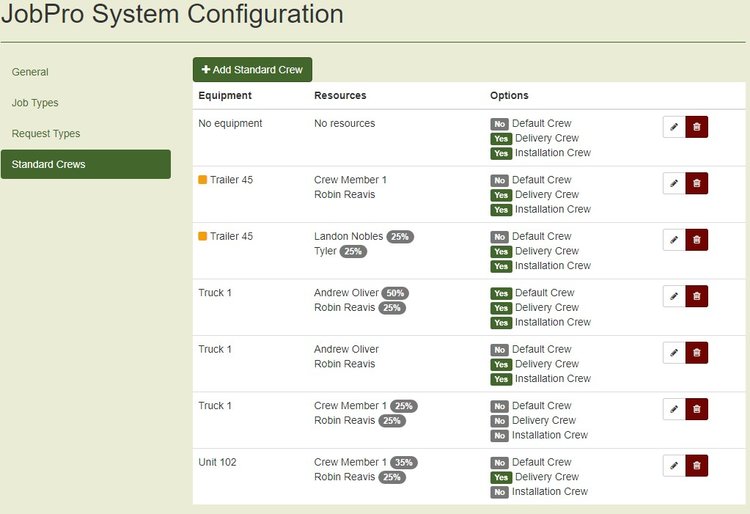
Task: Edit Truck 1 crew with Andrew Oliver 50%
Action: pos(674,296)
